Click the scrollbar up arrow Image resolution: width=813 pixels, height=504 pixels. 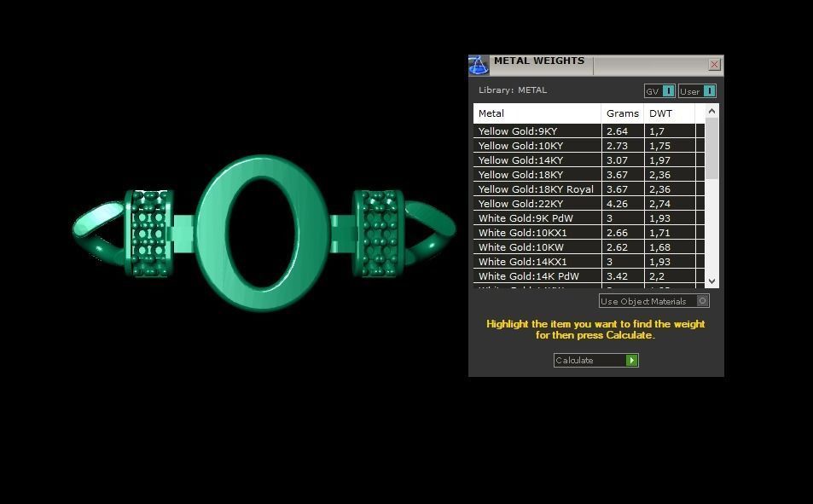[711, 111]
